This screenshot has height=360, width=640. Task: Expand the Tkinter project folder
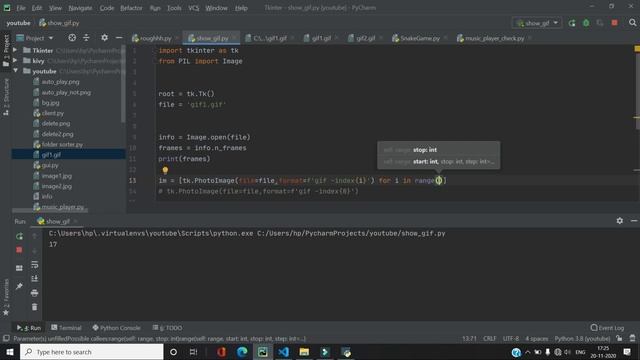(15, 50)
